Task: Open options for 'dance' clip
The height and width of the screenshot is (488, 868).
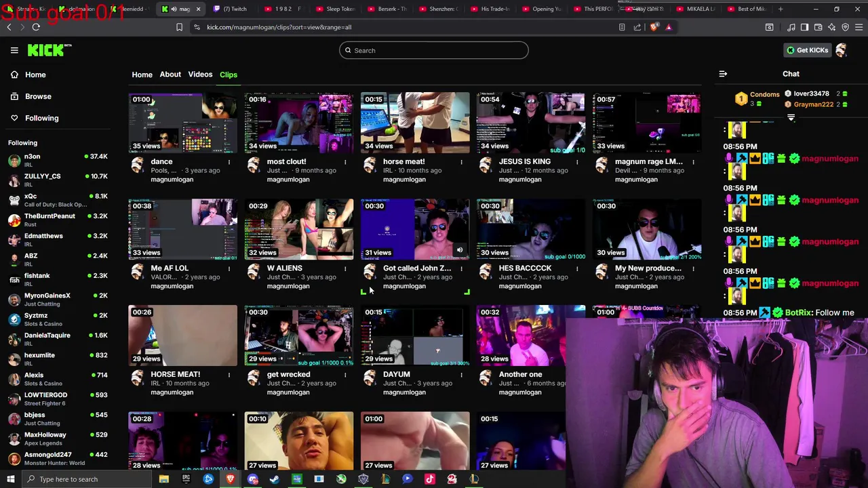Action: click(x=229, y=162)
